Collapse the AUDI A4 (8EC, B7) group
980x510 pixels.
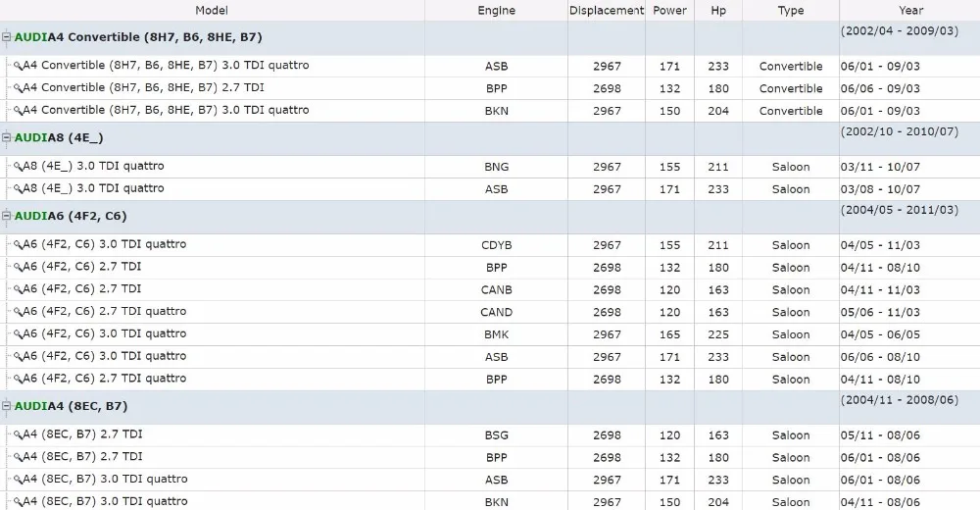pos(6,406)
